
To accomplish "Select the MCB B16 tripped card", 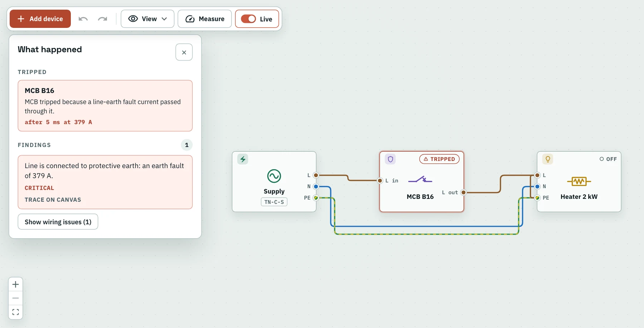I will [105, 106].
